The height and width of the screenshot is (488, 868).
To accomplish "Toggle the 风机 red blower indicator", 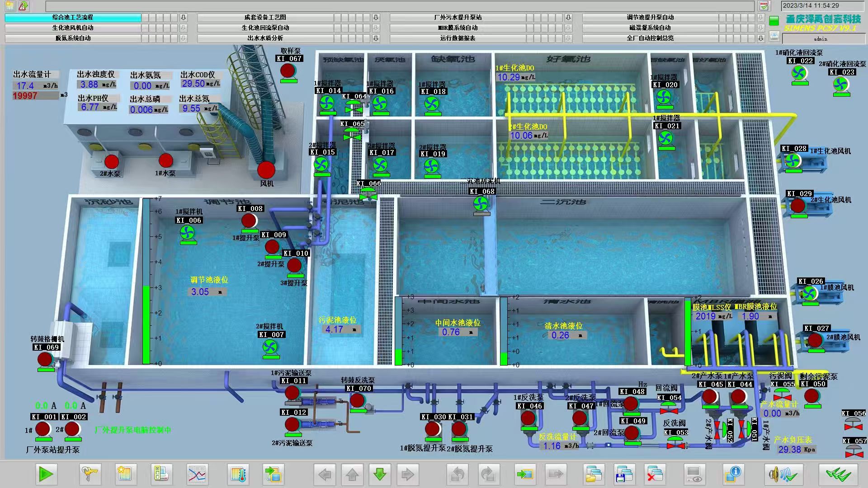I will (266, 170).
